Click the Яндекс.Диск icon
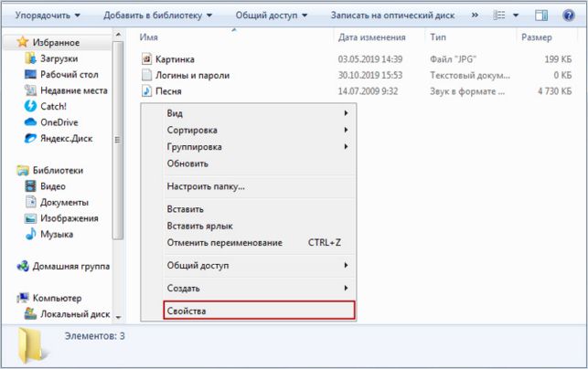588x369 pixels. point(30,138)
